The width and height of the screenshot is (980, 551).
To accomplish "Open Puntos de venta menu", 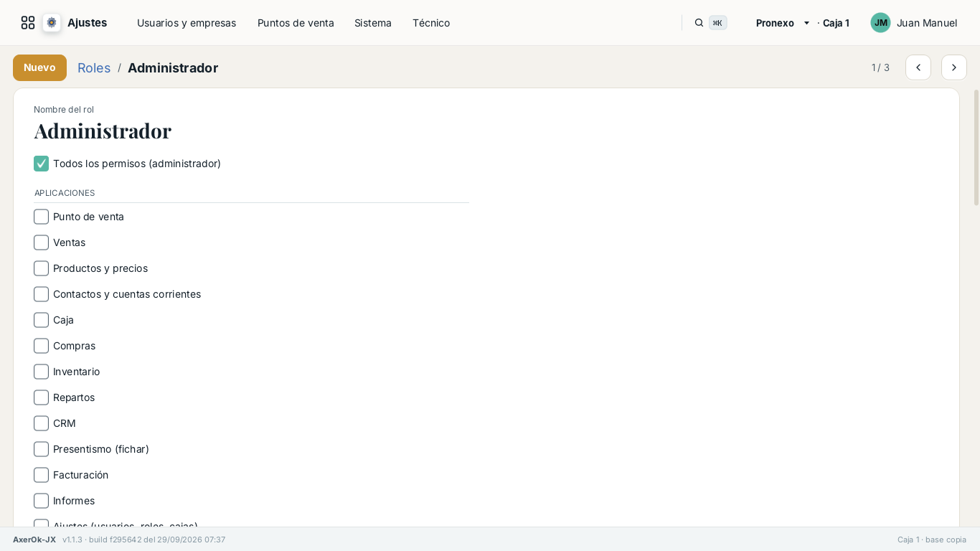I will click(x=296, y=23).
